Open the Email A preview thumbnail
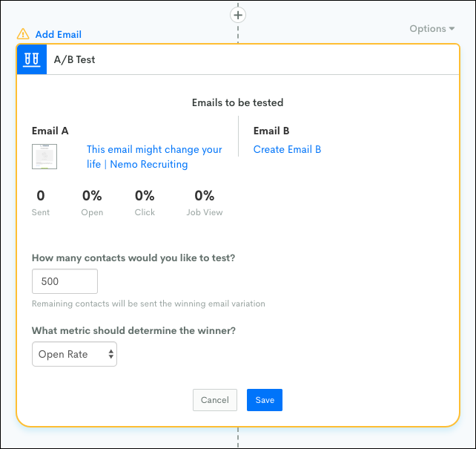 pyautogui.click(x=44, y=157)
